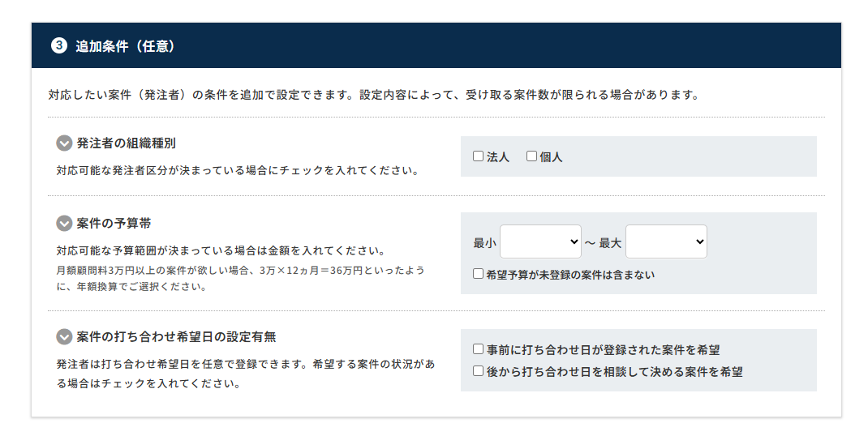
Task: Open the 最大 budget dropdown
Action: (x=666, y=242)
